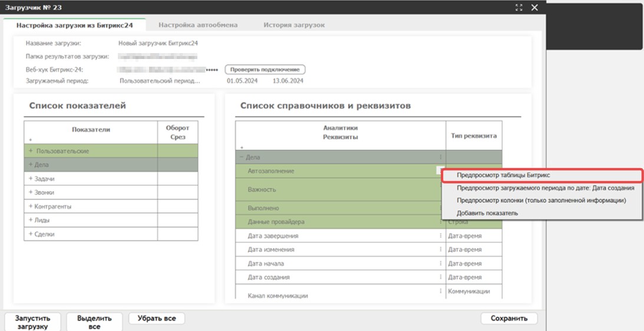Select the Дата завершения row
The width and height of the screenshot is (644, 331).
point(341,236)
